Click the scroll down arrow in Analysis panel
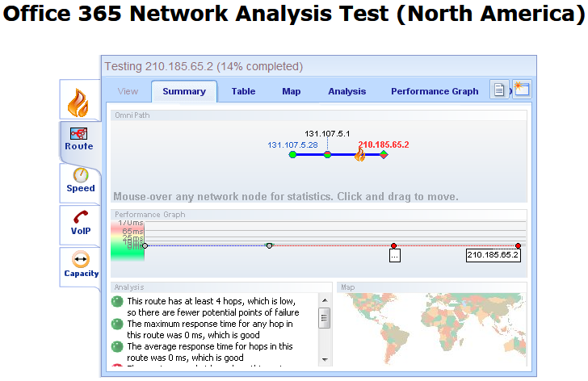 point(325,360)
